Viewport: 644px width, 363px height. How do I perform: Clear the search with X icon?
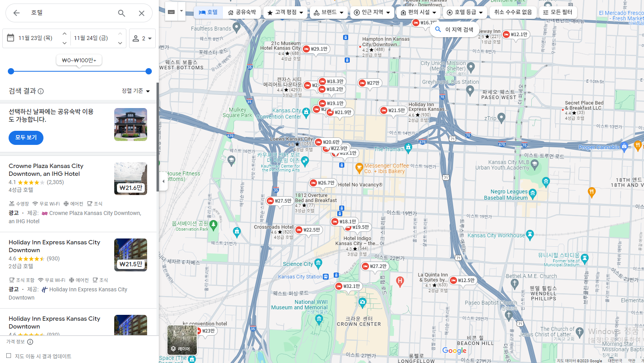[142, 13]
